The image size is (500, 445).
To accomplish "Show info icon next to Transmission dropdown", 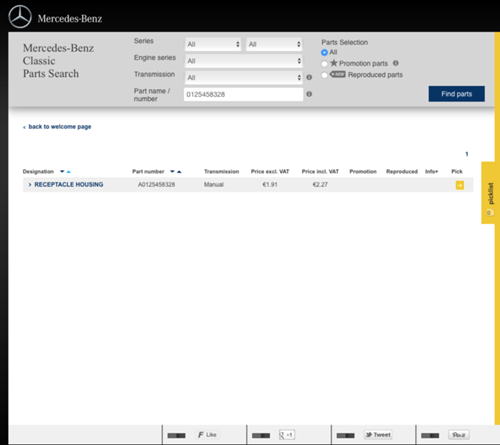I will pyautogui.click(x=309, y=77).
